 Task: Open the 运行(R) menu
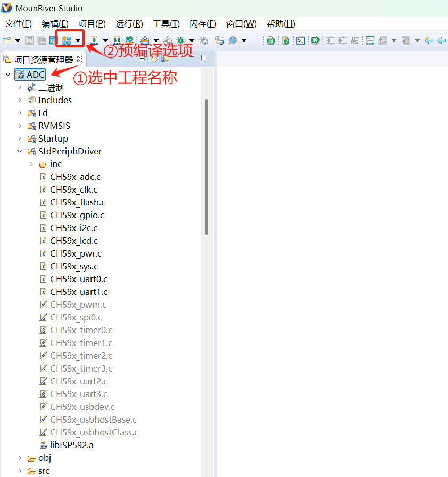click(129, 24)
